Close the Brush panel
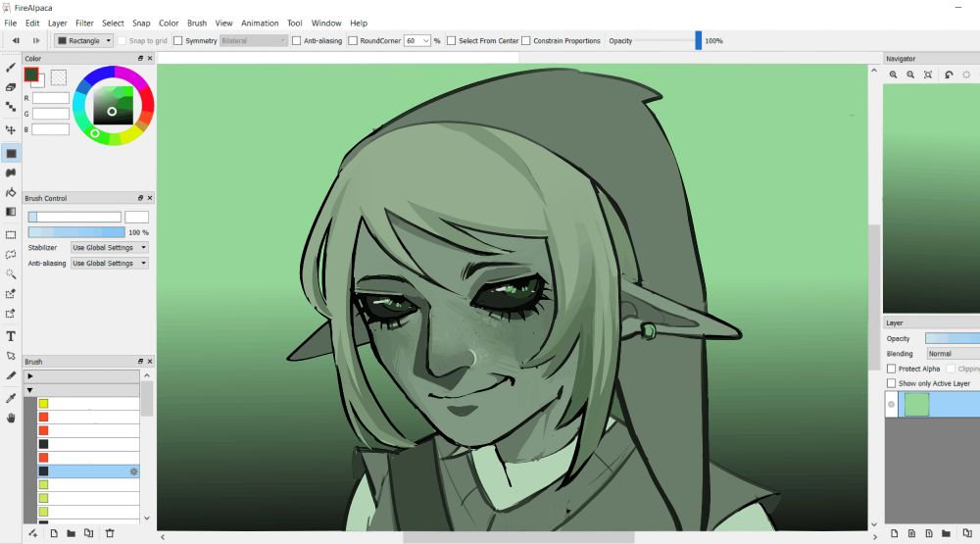 point(150,362)
